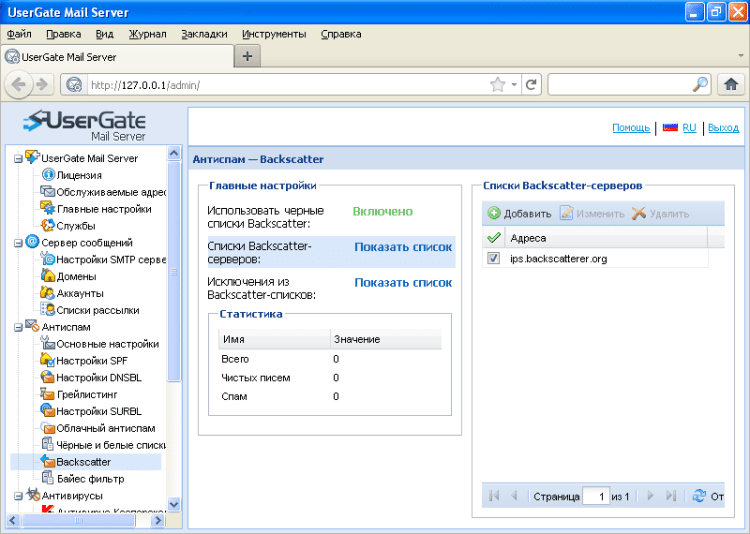The height and width of the screenshot is (534, 750).
Task: Click the browser search box
Action: click(619, 85)
